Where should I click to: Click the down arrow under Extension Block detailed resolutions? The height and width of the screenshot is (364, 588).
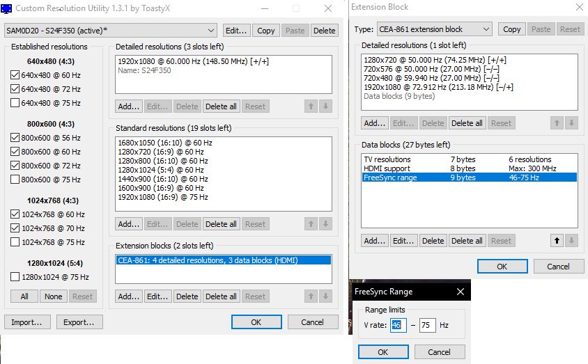(x=571, y=122)
